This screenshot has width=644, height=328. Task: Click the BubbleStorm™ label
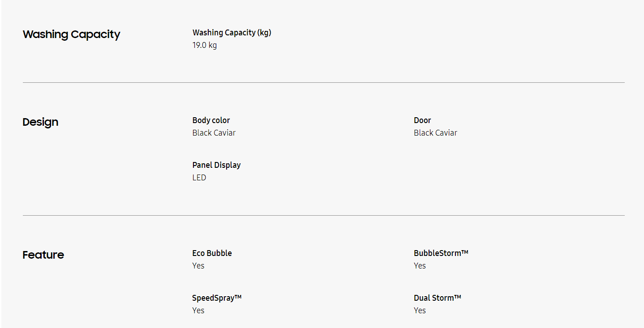click(441, 253)
